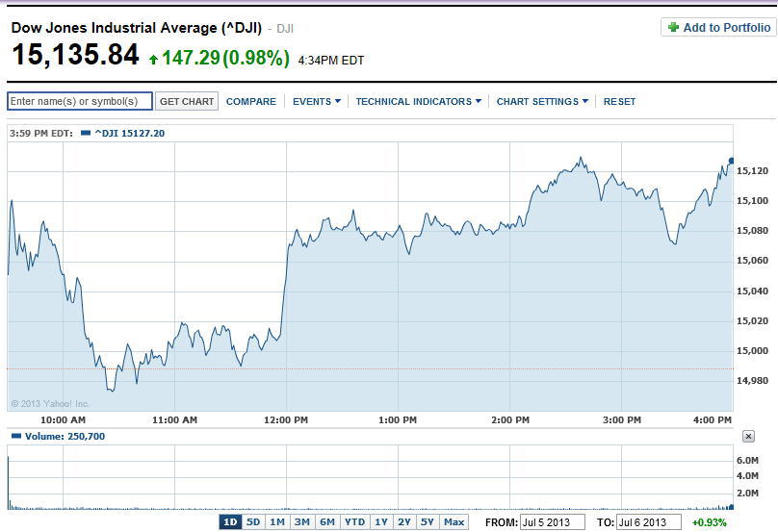
Task: Select the 1Y range tab
Action: 381,522
